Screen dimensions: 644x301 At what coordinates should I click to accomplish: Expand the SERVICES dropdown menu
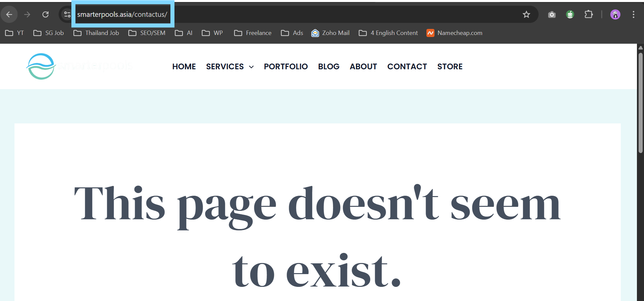pos(230,67)
